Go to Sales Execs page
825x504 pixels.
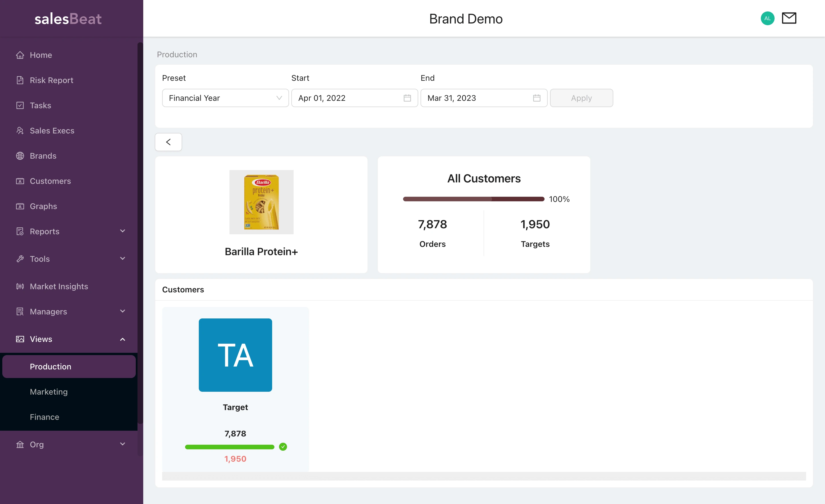(x=52, y=131)
